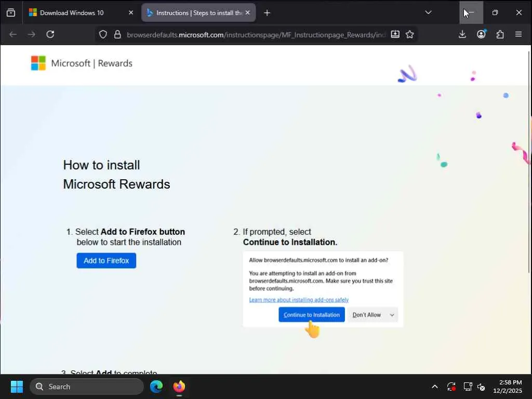
Task: Reload the current page
Action: pyautogui.click(x=50, y=34)
